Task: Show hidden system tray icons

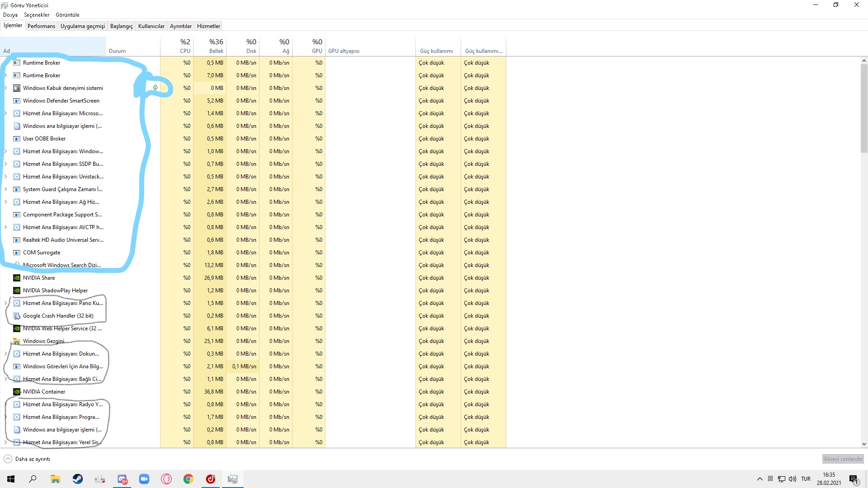Action: pos(760,479)
